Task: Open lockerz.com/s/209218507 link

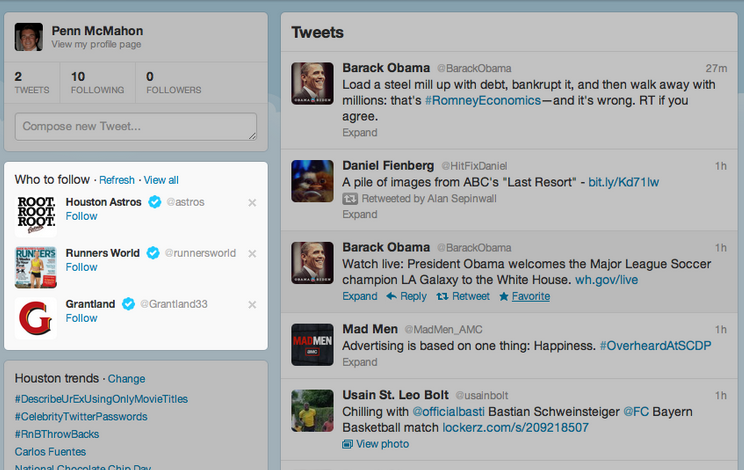Action: click(515, 428)
